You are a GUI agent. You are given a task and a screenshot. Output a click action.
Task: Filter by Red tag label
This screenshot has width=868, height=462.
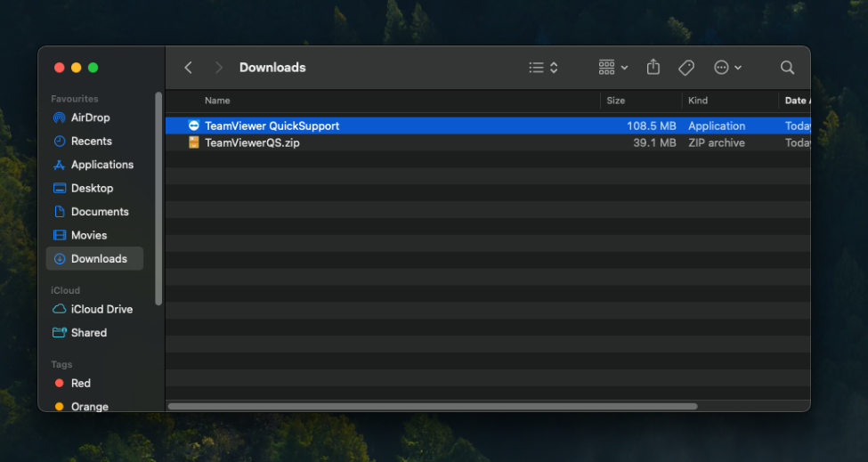point(81,383)
